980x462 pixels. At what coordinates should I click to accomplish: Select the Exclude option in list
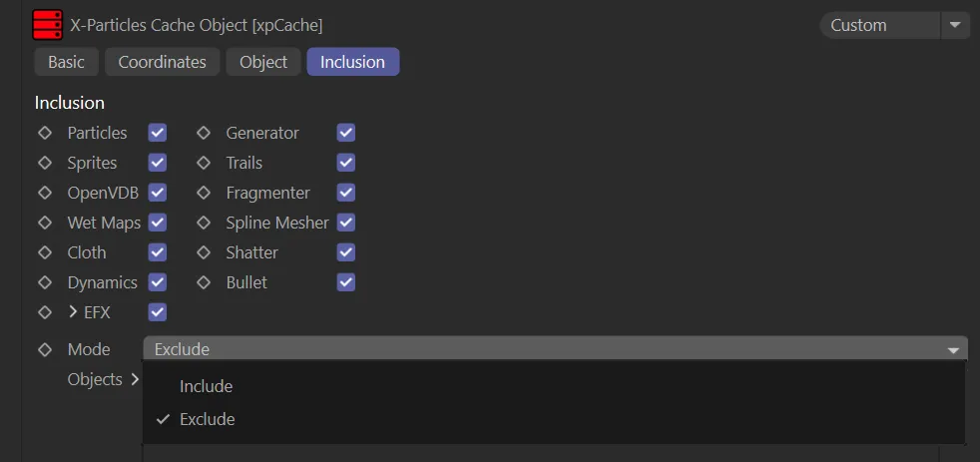click(x=207, y=419)
